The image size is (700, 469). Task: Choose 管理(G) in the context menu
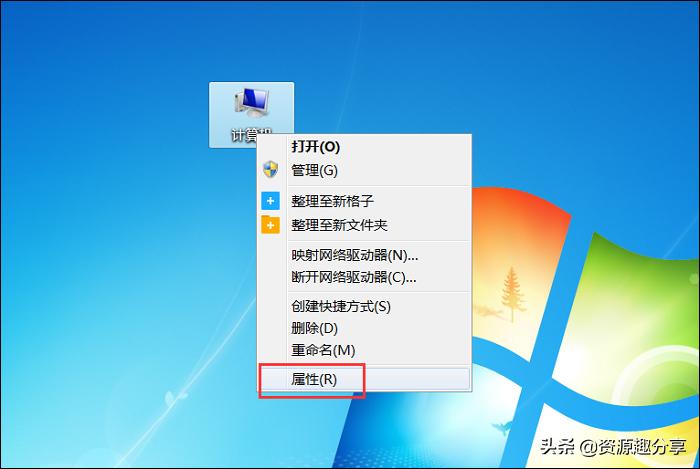click(x=364, y=170)
